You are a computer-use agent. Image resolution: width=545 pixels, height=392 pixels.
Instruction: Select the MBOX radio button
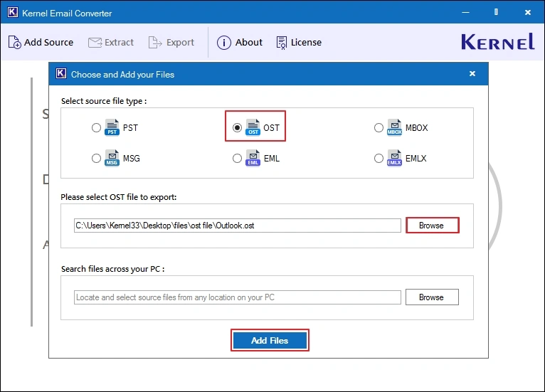point(379,128)
